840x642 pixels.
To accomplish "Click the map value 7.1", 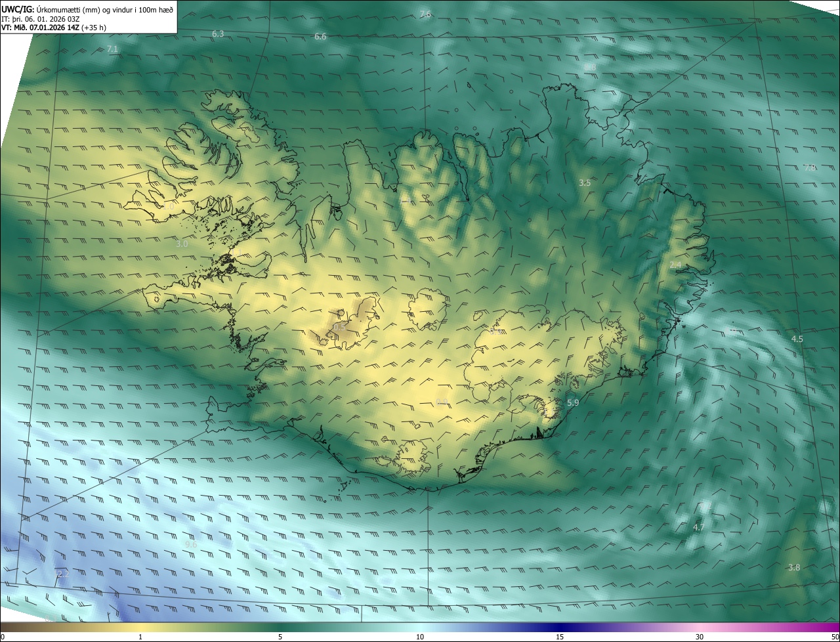I will point(112,49).
